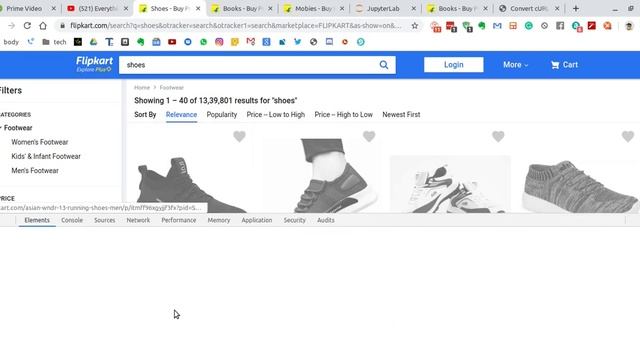Viewport: 640px width, 360px height.
Task: Open a new browser tab with plus
Action: click(x=576, y=9)
